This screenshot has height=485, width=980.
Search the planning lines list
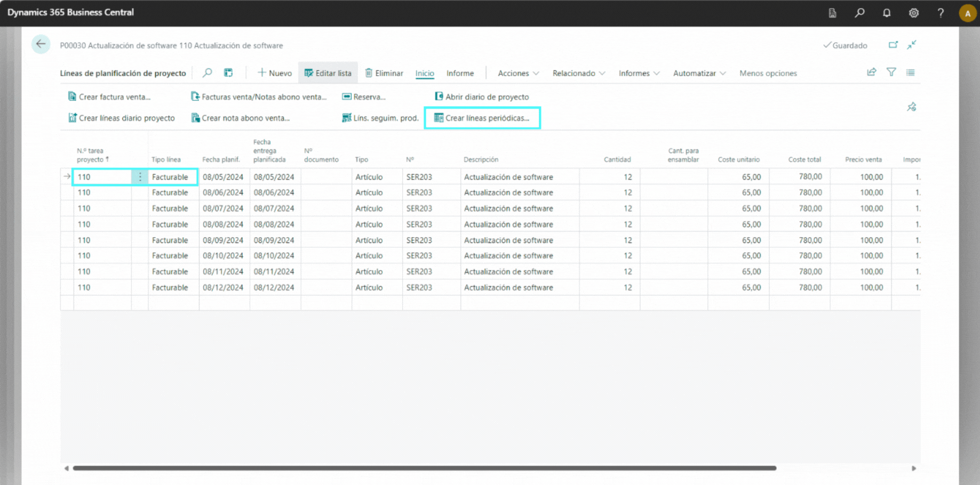(x=208, y=73)
